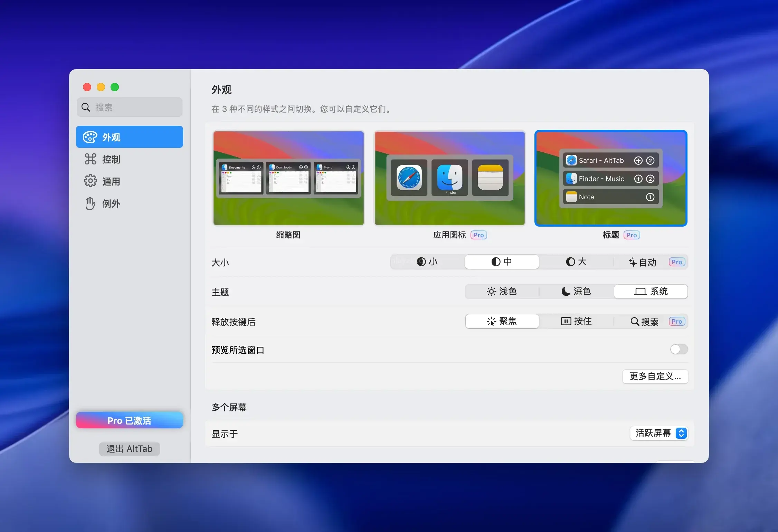
Task: Click the magnifier icon in the search field
Action: pos(86,107)
